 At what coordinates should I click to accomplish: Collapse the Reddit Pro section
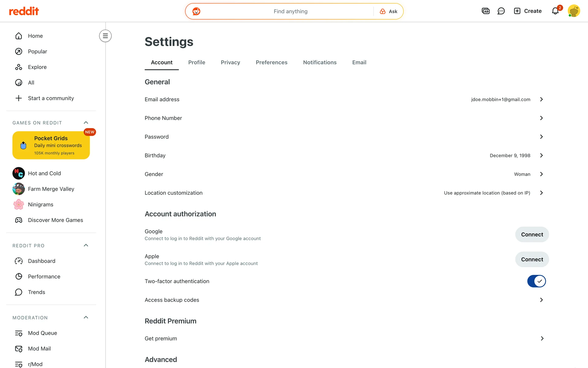click(86, 245)
